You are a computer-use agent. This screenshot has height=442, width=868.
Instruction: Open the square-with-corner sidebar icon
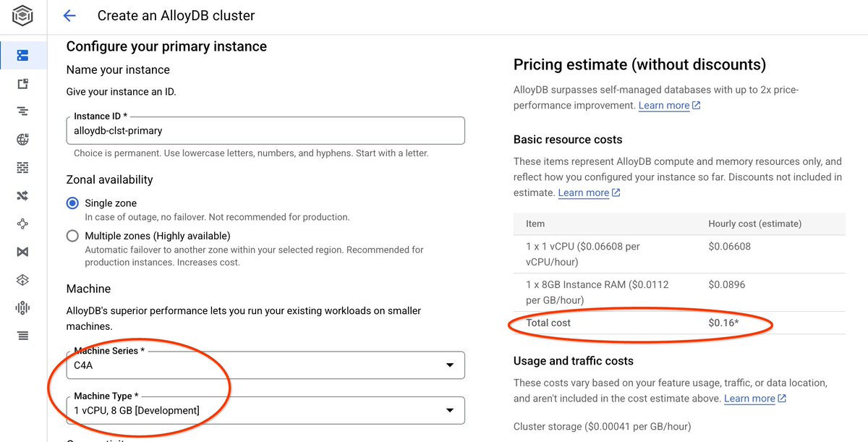23,84
